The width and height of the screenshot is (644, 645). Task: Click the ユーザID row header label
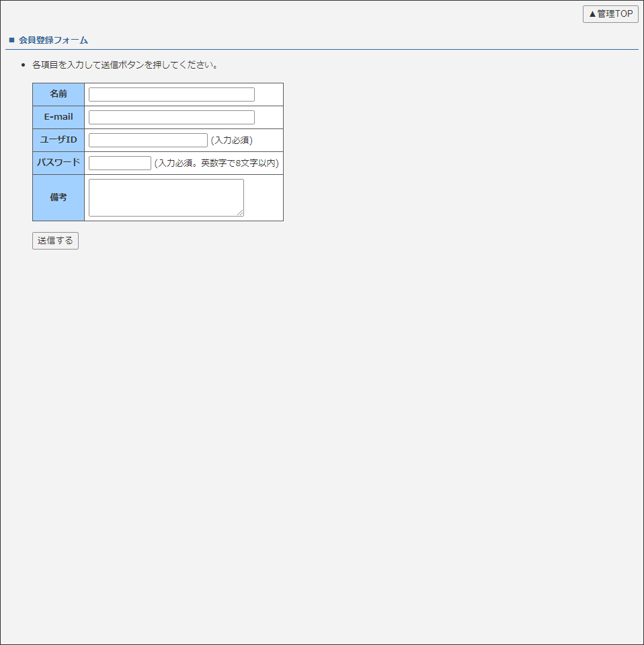[x=58, y=139]
